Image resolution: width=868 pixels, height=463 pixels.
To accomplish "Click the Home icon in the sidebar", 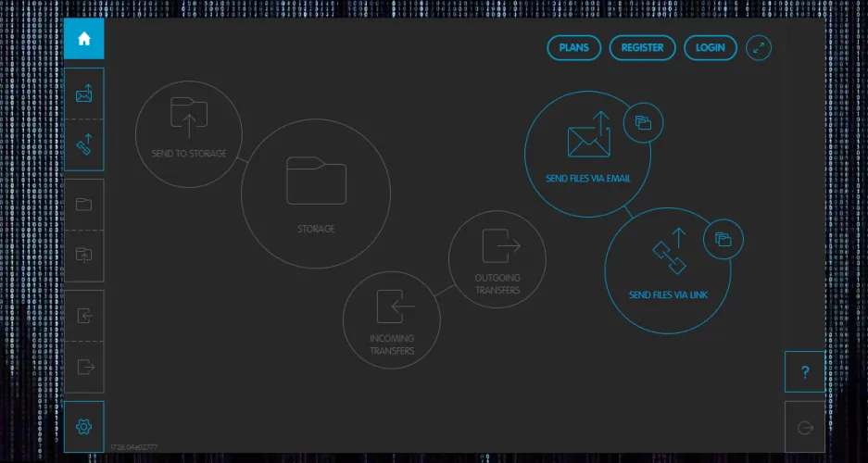I will (x=84, y=39).
